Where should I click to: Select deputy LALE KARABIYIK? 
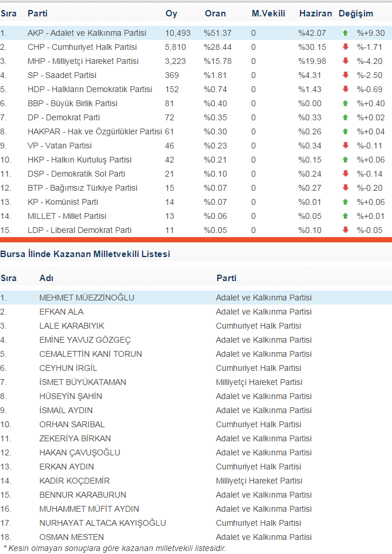(72, 326)
